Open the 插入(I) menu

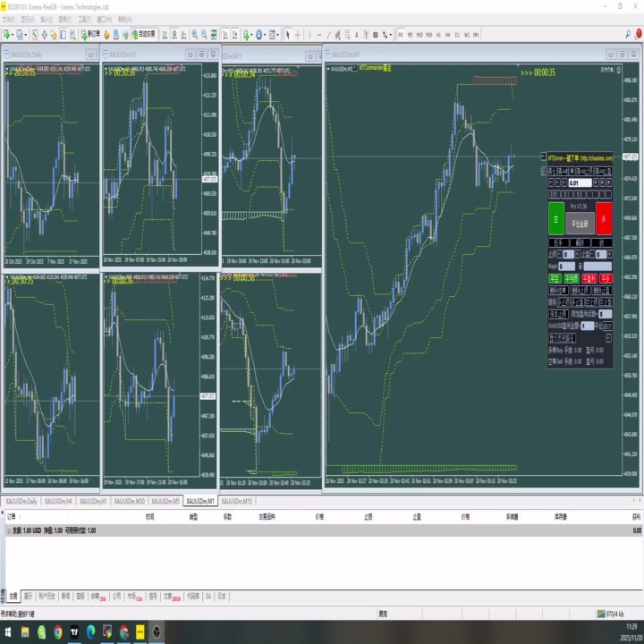(x=46, y=20)
